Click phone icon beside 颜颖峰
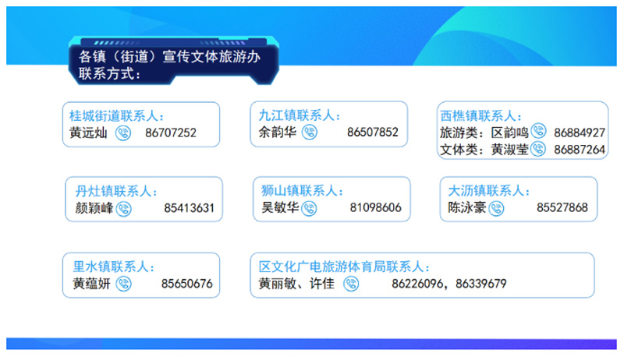 coord(123,208)
